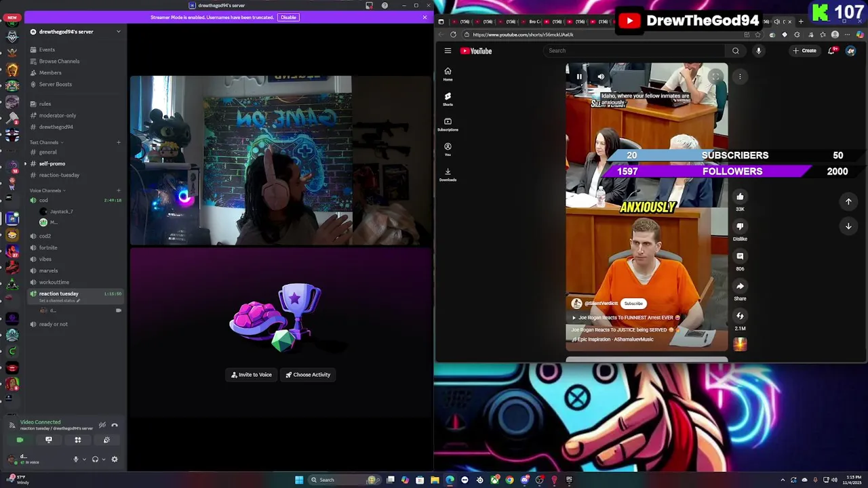Deafen Discord headphones audio

95,459
